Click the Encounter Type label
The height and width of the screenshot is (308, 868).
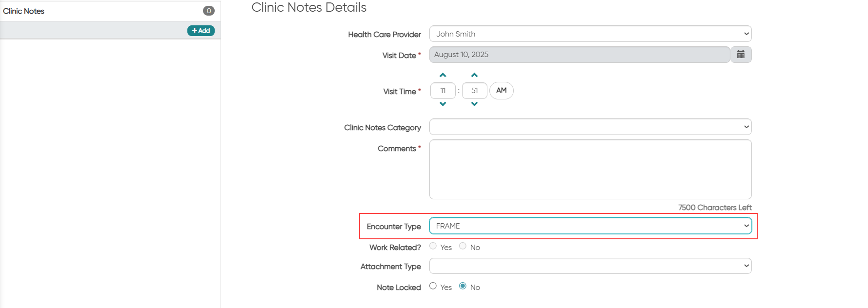tap(394, 227)
